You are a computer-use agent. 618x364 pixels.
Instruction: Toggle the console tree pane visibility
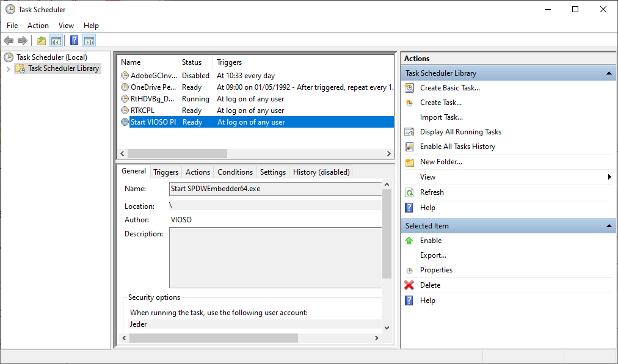(x=56, y=40)
